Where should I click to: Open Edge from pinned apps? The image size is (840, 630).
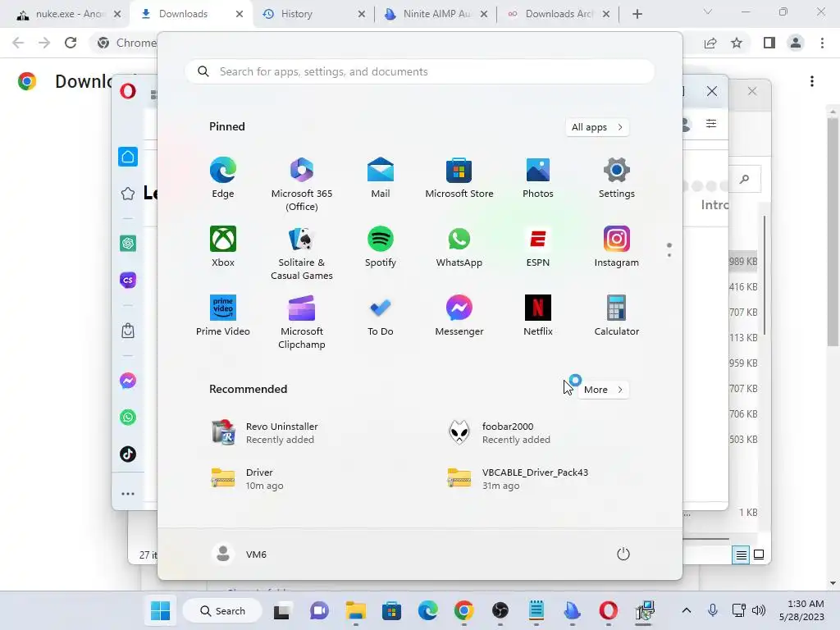223,178
